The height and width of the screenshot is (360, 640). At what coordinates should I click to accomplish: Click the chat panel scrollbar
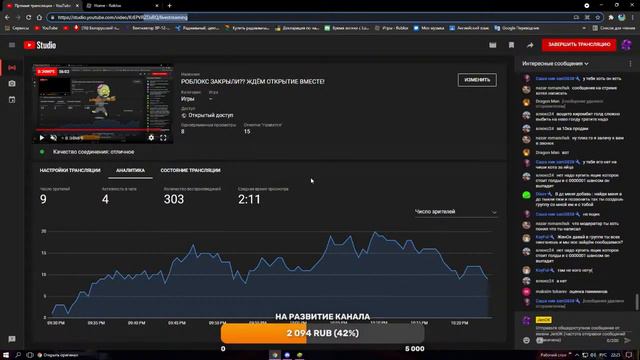(x=636, y=302)
